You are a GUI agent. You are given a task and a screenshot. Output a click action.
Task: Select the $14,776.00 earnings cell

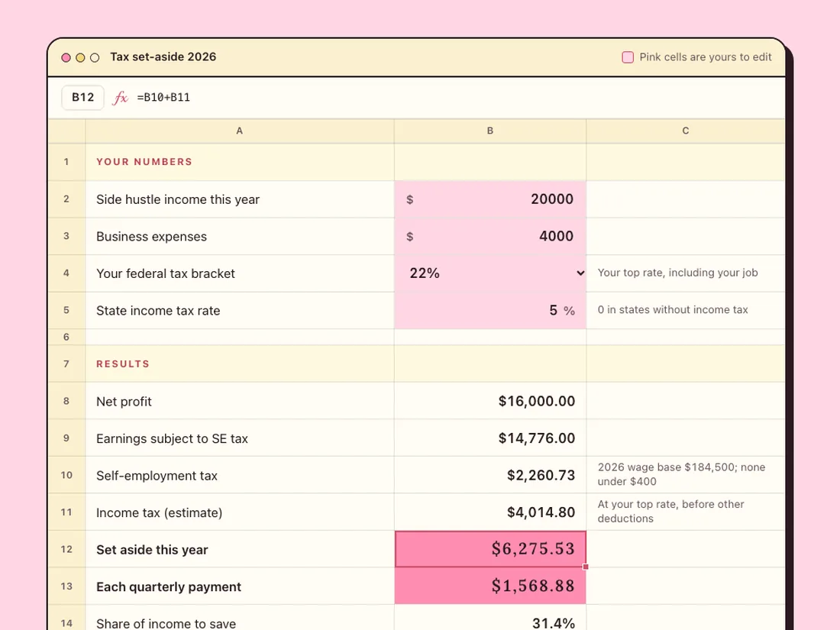point(490,438)
